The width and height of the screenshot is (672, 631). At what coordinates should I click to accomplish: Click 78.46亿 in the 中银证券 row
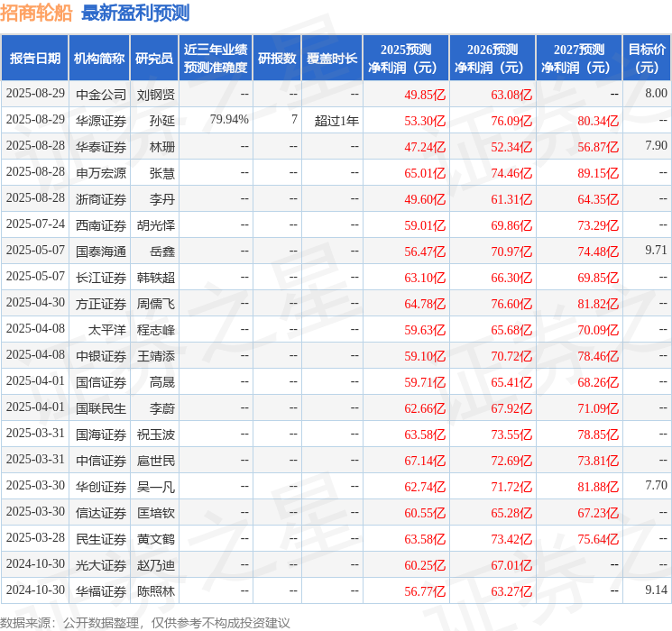598,355
